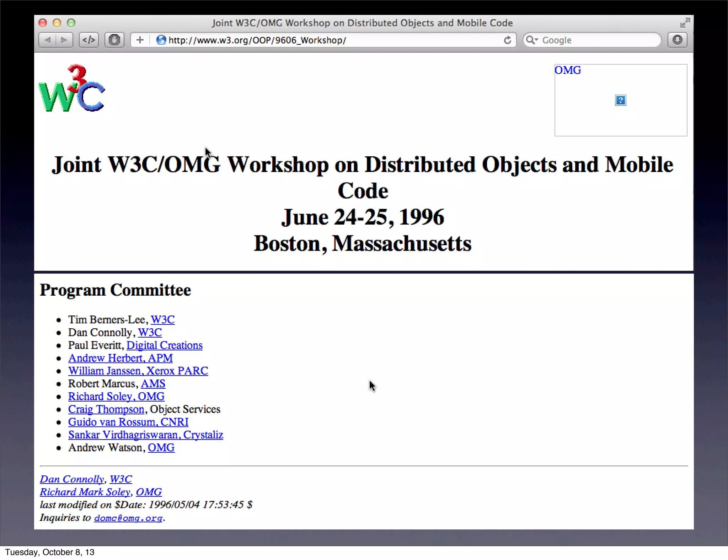Open the Google search magnifier dropdown
Screen dimensions: 728x560
tap(532, 40)
